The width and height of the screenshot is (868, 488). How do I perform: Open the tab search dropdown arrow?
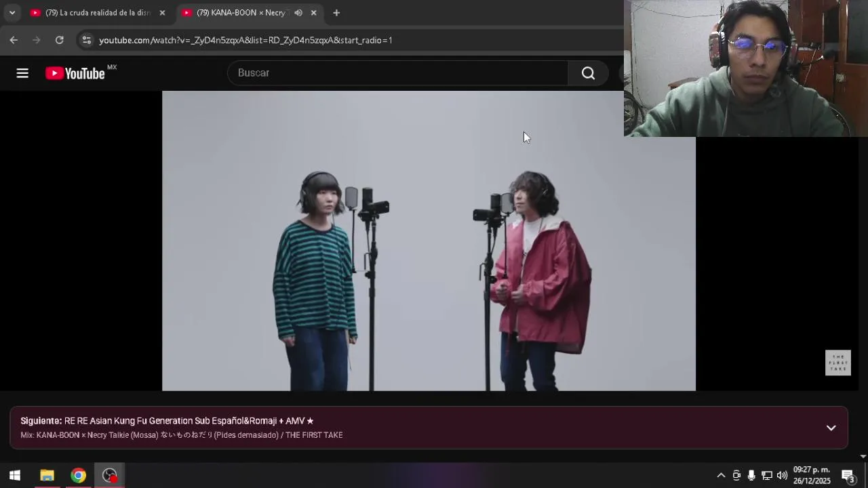pyautogui.click(x=12, y=13)
